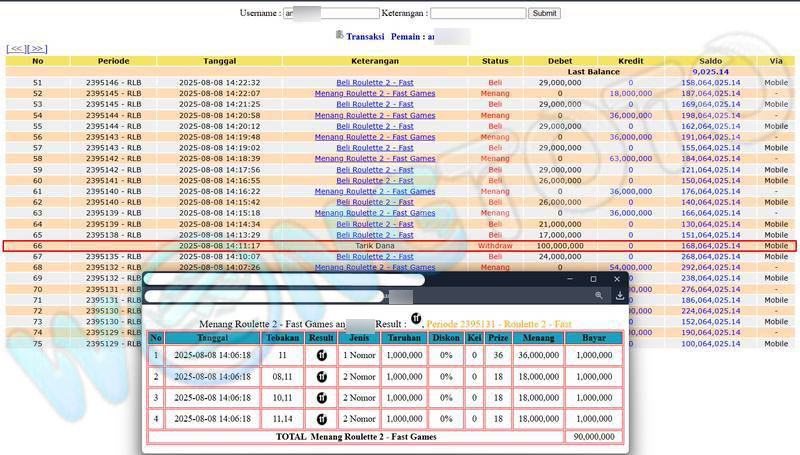This screenshot has width=800, height=455.
Task: Click the Submit button
Action: 544,13
